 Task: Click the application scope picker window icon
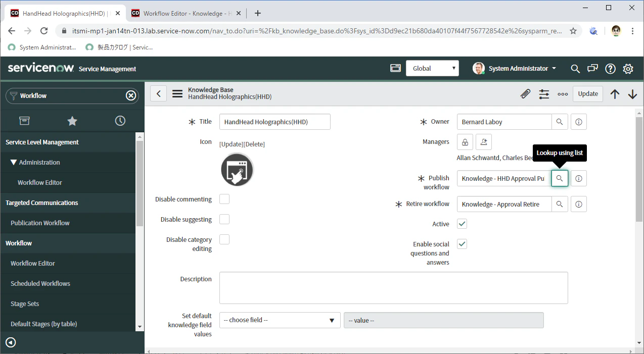click(395, 68)
